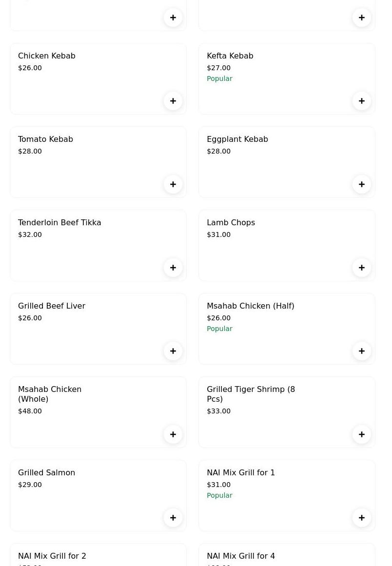Add Grilled Beef Liver to order
This screenshot has width=392, height=566.
[173, 351]
